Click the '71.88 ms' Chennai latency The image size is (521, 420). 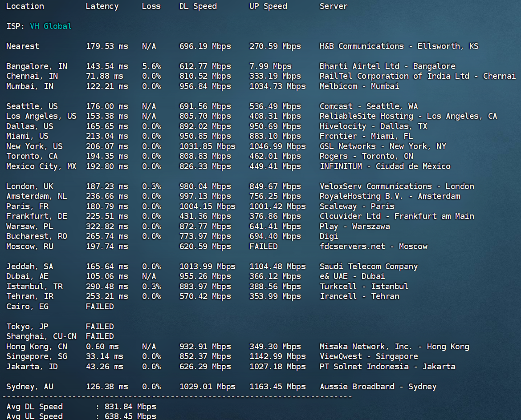click(105, 76)
